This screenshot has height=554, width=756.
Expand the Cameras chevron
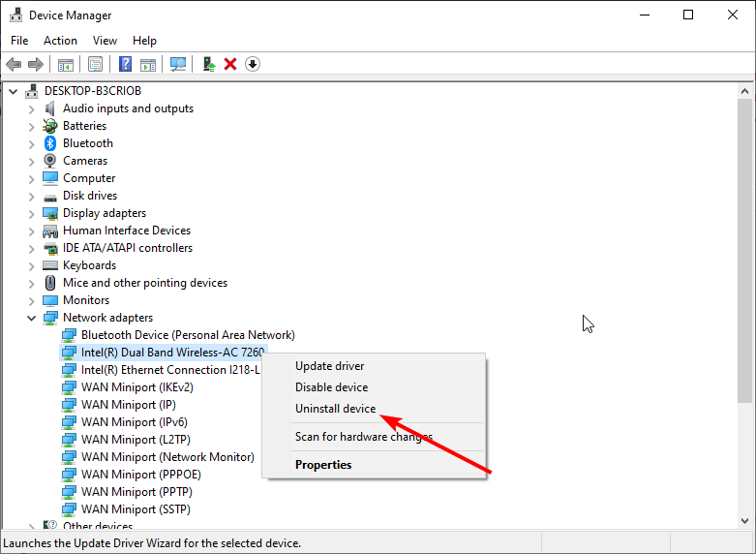pyautogui.click(x=32, y=162)
